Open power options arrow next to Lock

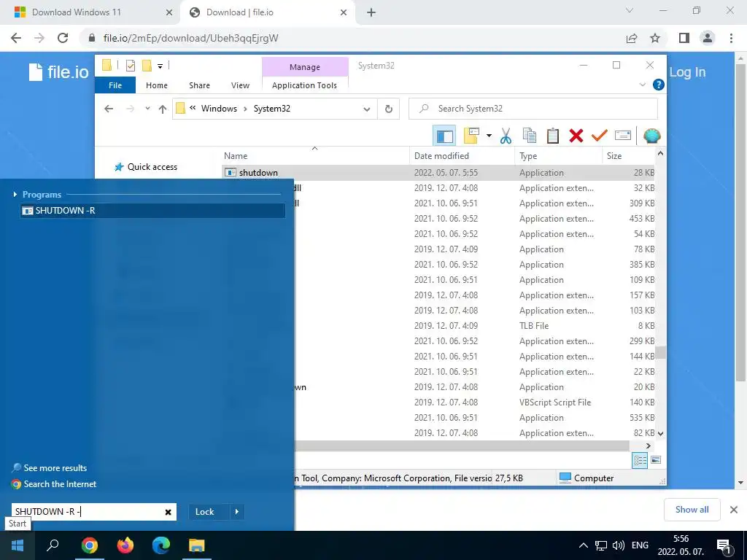237,512
